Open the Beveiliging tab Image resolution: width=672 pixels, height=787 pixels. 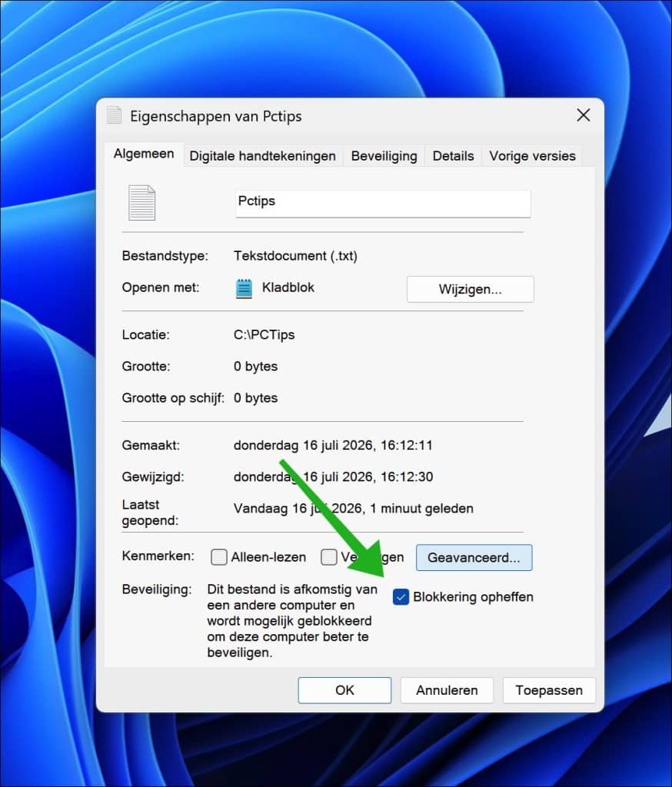pos(384,156)
